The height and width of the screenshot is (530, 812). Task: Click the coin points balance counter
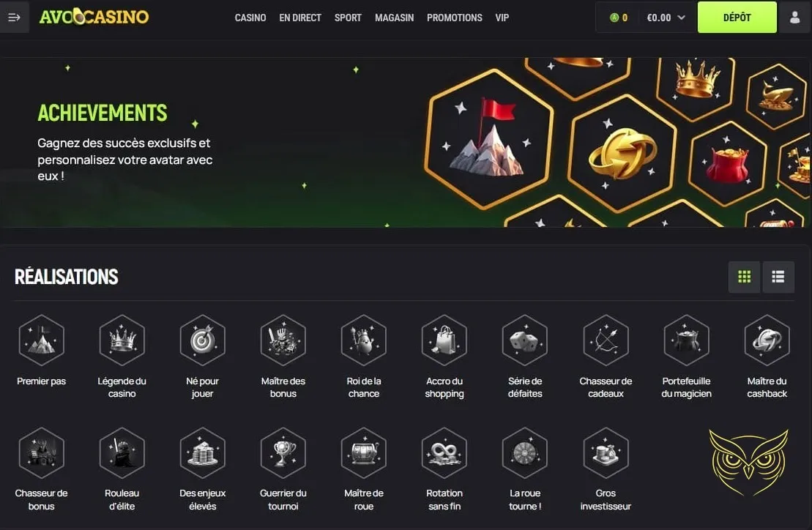pos(618,18)
